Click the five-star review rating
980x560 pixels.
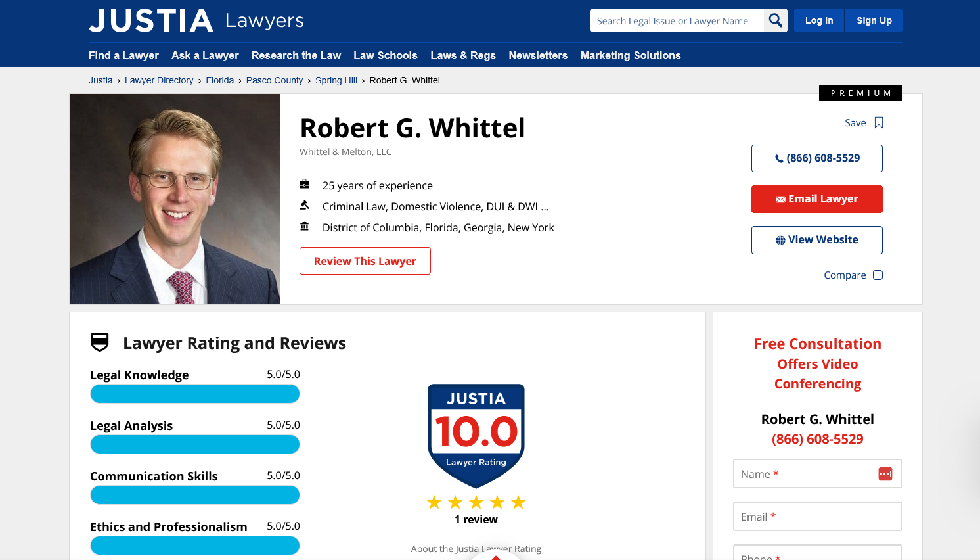click(476, 503)
